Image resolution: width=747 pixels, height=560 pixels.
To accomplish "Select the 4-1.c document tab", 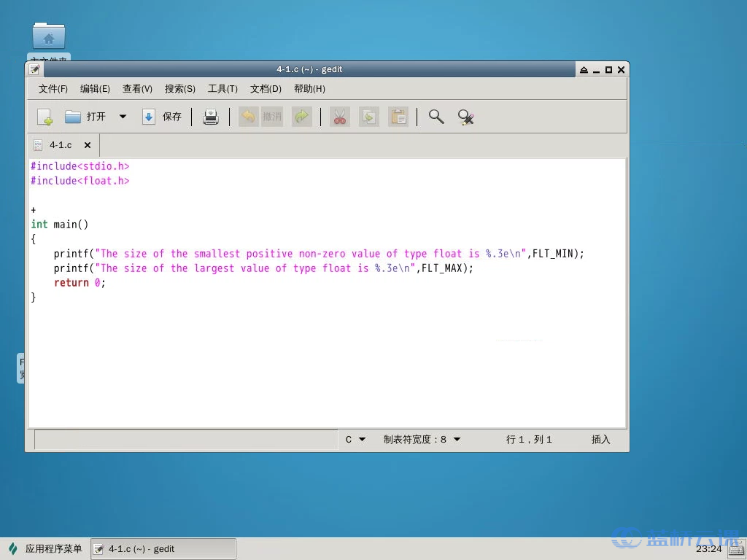I will 60,145.
